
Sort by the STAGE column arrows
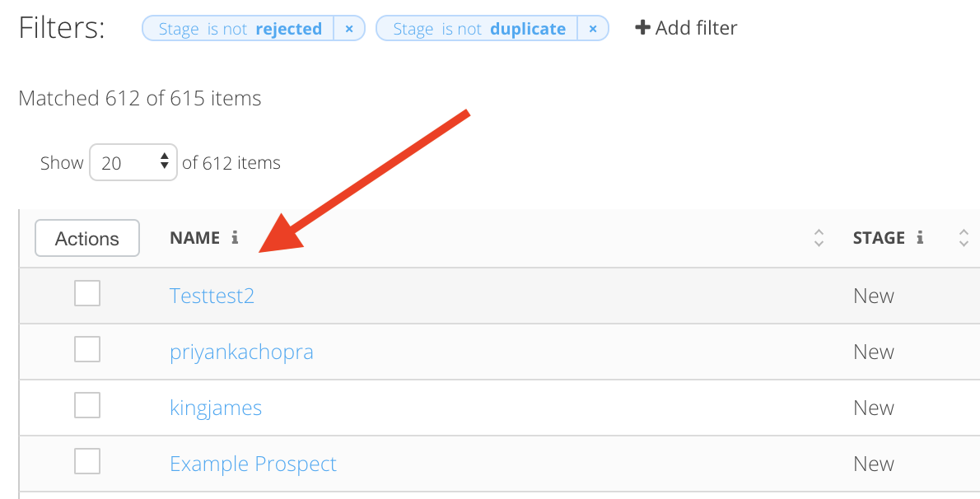(x=964, y=238)
